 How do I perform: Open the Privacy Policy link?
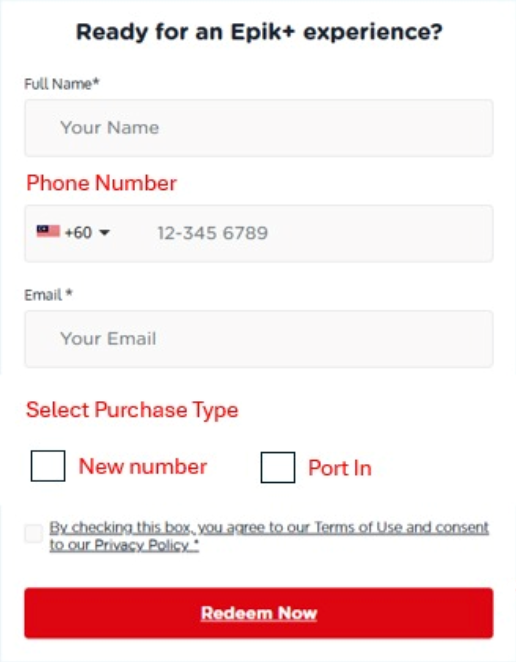[x=141, y=545]
